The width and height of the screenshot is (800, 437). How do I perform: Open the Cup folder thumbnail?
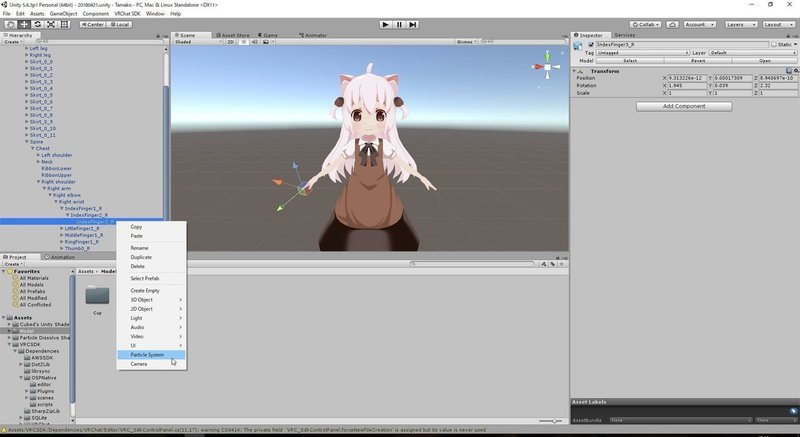(97, 296)
